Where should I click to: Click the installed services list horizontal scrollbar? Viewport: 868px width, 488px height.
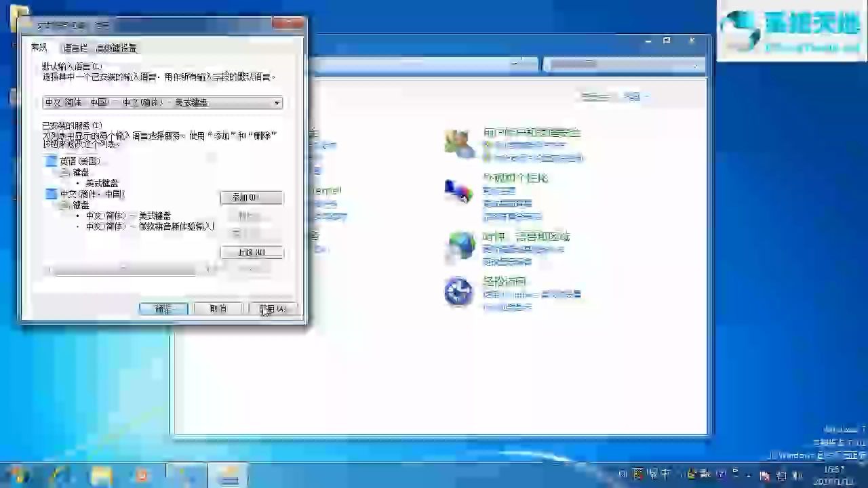point(129,270)
